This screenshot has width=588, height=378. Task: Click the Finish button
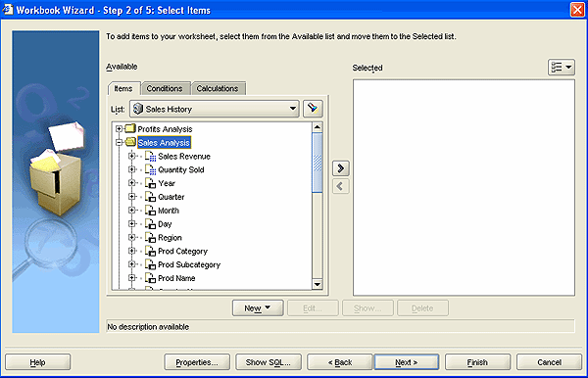(x=477, y=362)
